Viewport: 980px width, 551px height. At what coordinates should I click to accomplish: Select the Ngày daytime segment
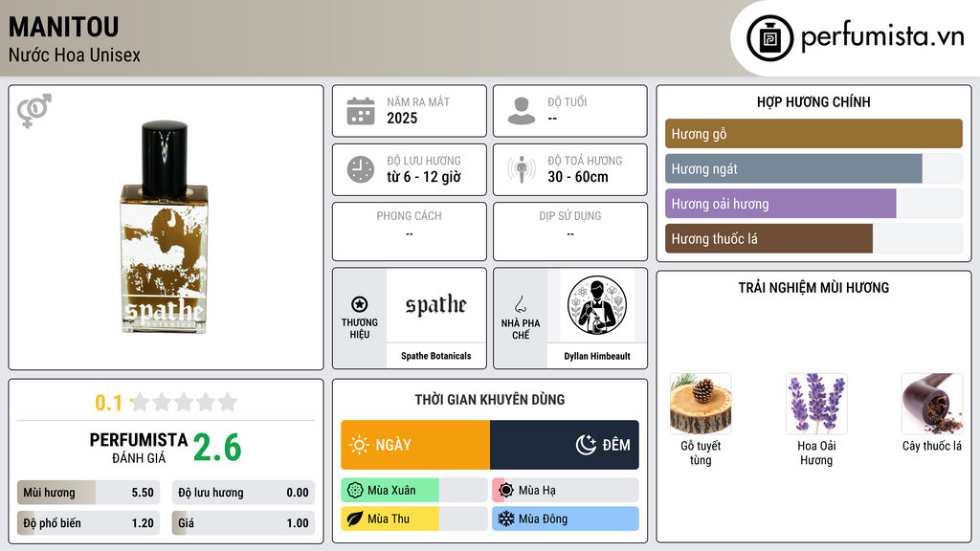point(415,445)
